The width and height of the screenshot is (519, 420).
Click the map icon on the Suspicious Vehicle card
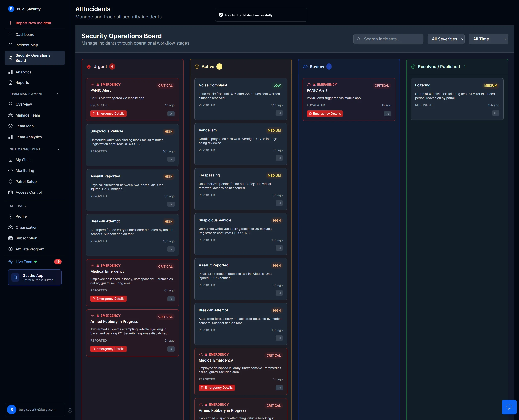point(171,159)
